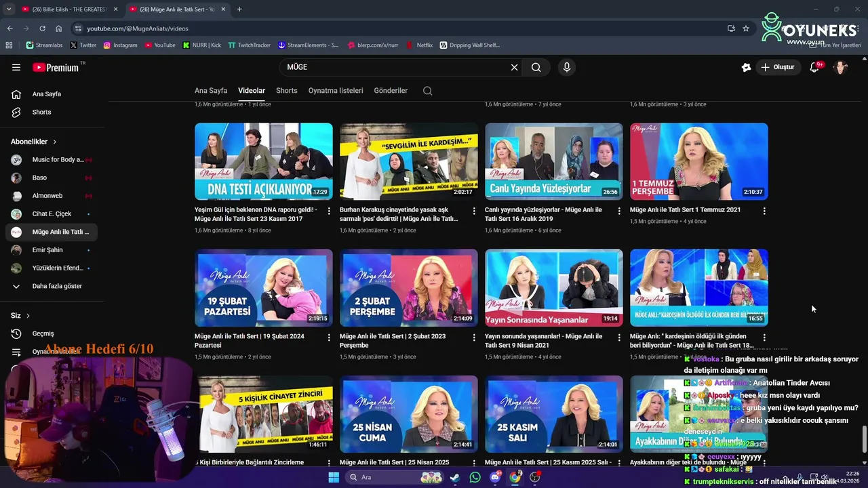The height and width of the screenshot is (488, 868).
Task: Click the Oluştur create button
Action: (x=777, y=67)
